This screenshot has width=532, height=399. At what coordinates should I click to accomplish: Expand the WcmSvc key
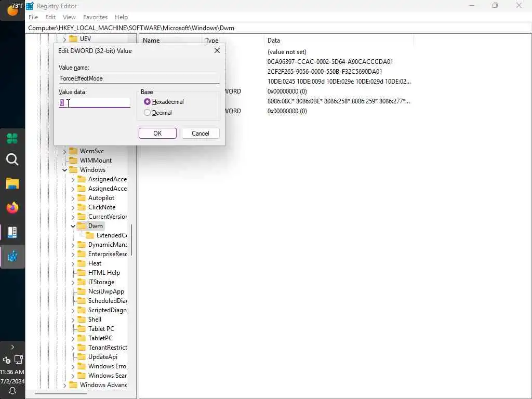[x=64, y=151]
